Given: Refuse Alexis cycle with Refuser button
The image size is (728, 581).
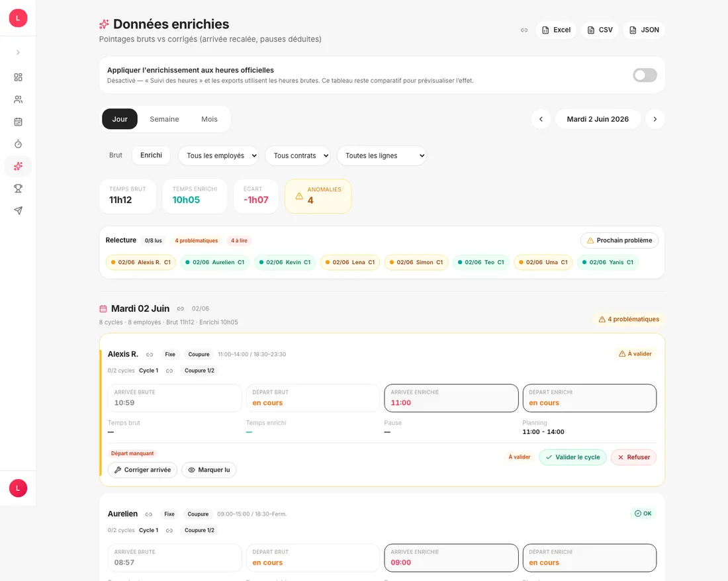Looking at the screenshot, I should pyautogui.click(x=633, y=457).
